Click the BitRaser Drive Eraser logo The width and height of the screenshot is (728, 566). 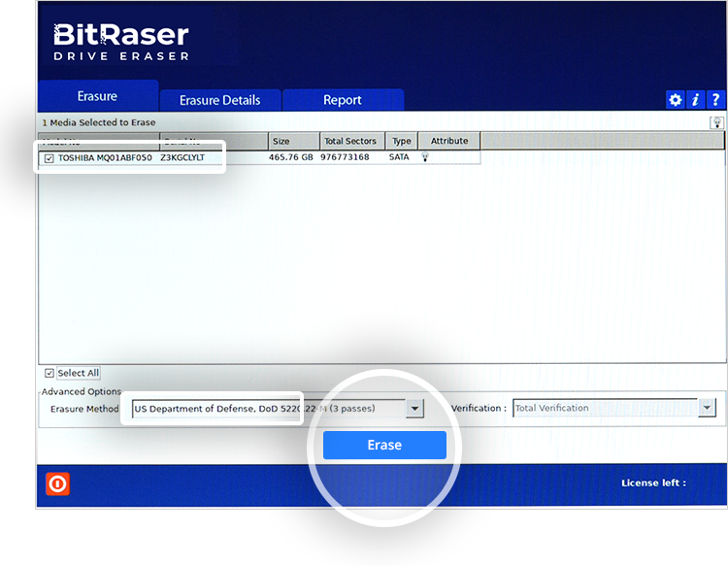coord(121,42)
